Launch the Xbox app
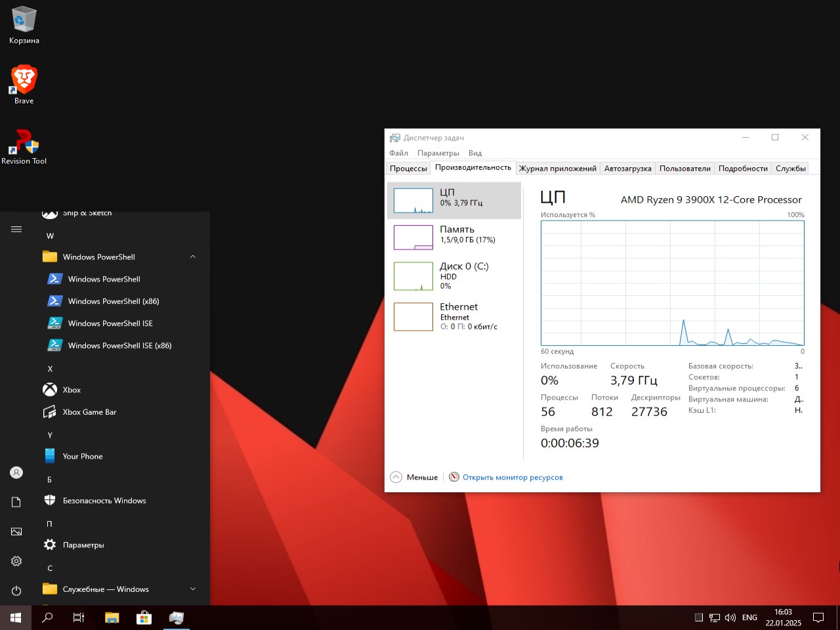Image resolution: width=840 pixels, height=630 pixels. click(121, 390)
